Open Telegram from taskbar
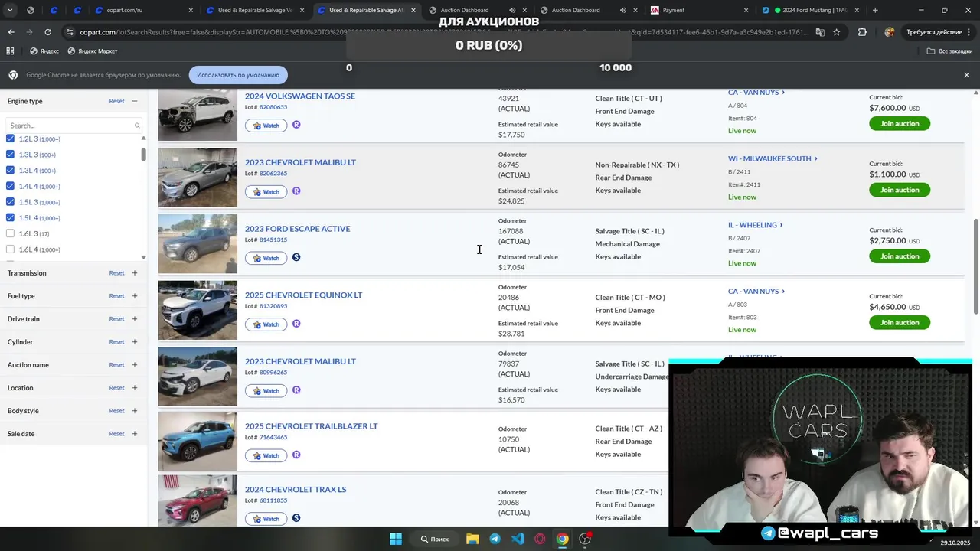 tap(495, 539)
